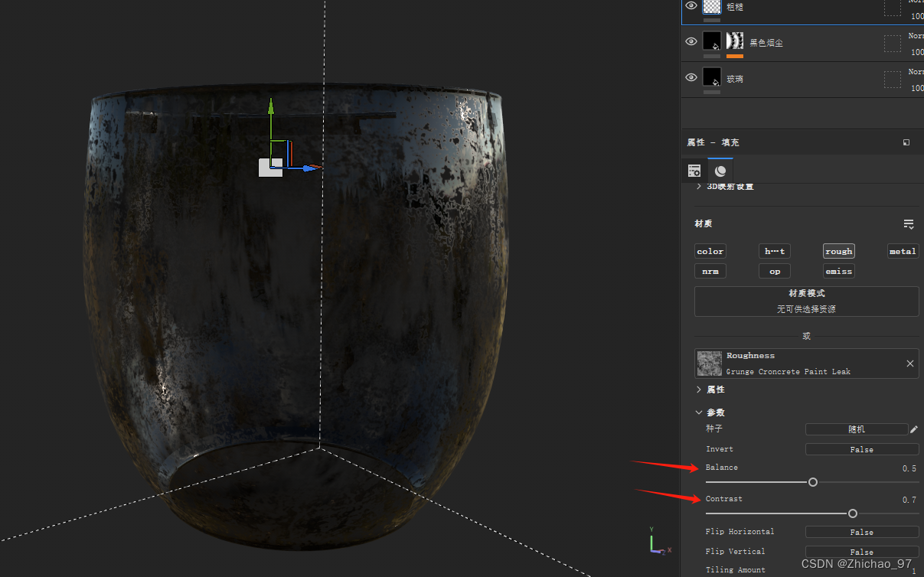Hide the 玻璃 layer
This screenshot has height=577, width=924.
point(691,78)
